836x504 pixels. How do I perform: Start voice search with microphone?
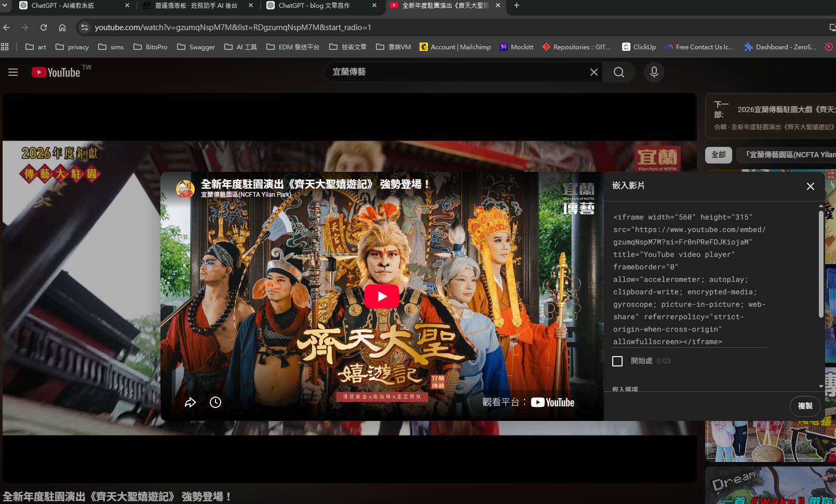point(654,72)
